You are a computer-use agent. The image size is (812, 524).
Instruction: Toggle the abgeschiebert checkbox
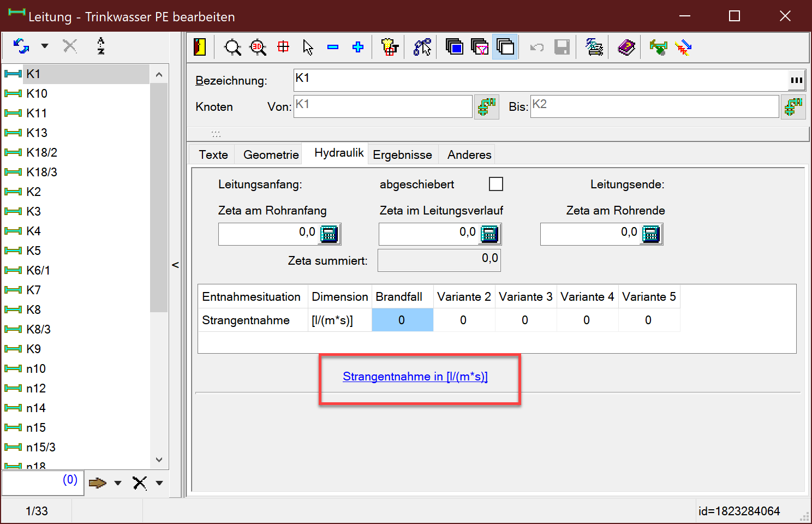tap(496, 184)
